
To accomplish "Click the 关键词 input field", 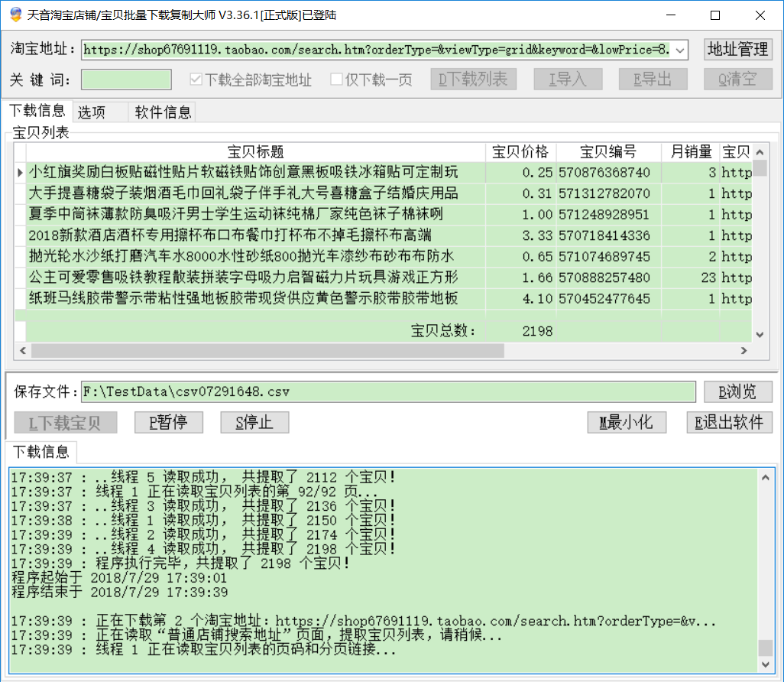I will pyautogui.click(x=127, y=80).
